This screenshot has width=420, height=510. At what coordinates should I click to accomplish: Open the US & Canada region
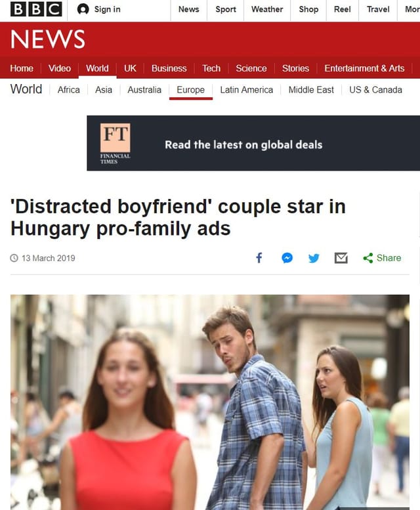(x=376, y=90)
